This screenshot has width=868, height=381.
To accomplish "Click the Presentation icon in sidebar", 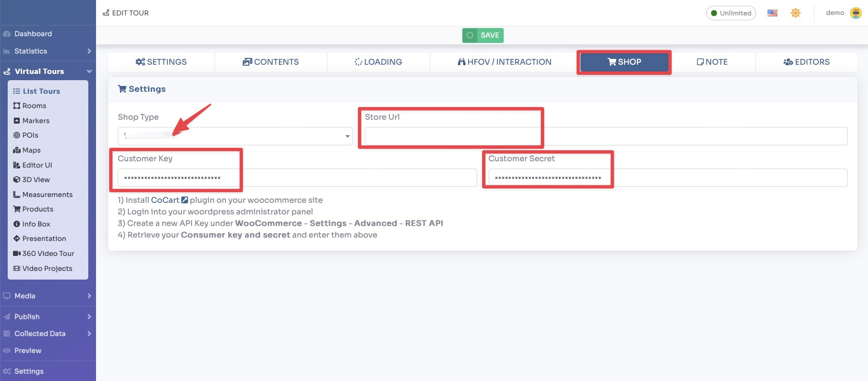I will pyautogui.click(x=17, y=239).
